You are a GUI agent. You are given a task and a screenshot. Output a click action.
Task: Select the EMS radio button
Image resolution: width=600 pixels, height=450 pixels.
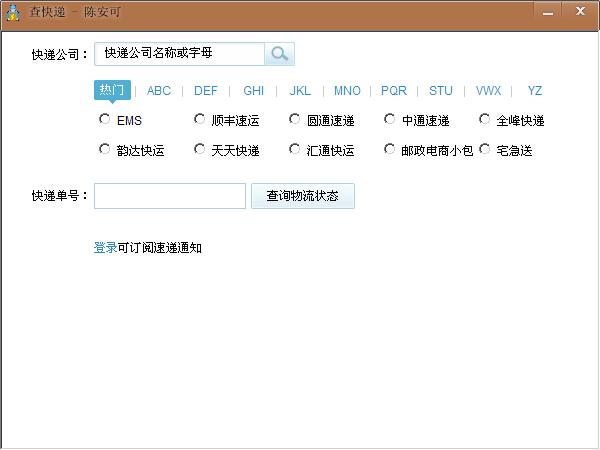[104, 119]
